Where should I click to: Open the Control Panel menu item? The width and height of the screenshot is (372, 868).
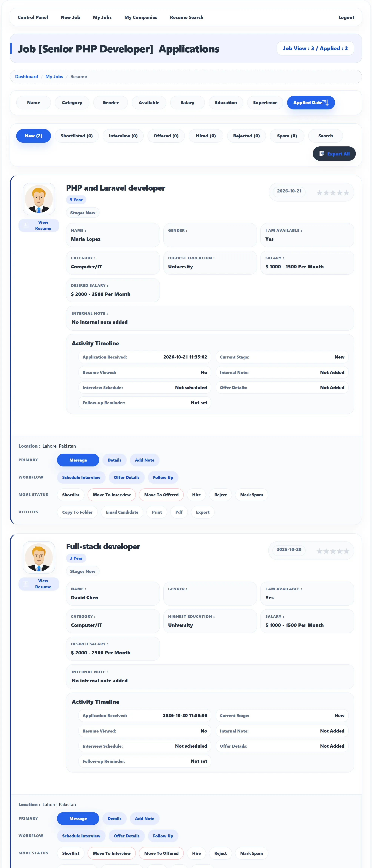33,17
